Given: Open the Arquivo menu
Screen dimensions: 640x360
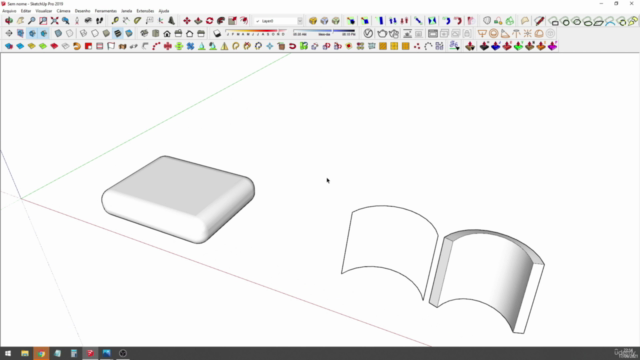Looking at the screenshot, I should [9, 11].
